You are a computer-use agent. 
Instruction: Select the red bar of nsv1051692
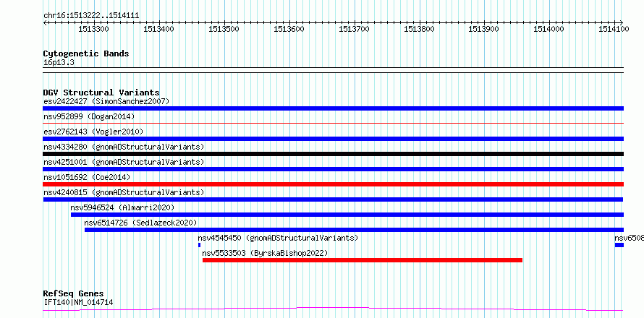coord(333,184)
